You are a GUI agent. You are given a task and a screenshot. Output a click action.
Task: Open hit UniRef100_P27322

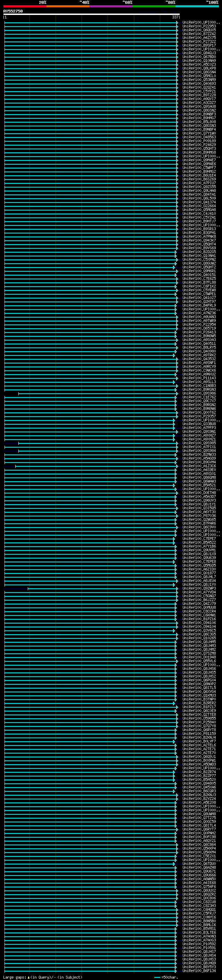click(199, 41)
